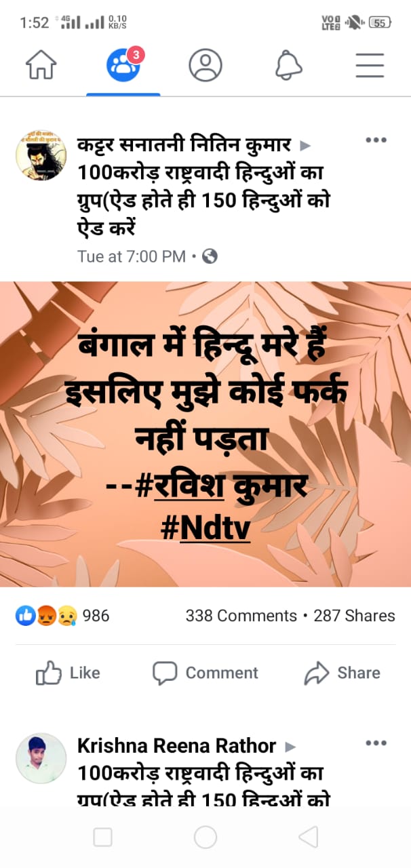Open the first post's three-dot options menu
This screenshot has width=411, height=868.
[x=376, y=140]
